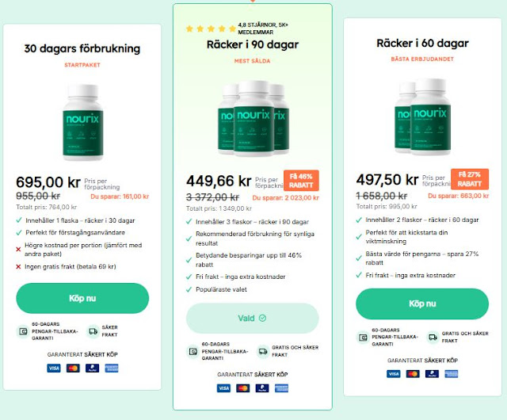Click the Visa icon in the 30-day card
The image size is (507, 420).
pyautogui.click(x=54, y=368)
